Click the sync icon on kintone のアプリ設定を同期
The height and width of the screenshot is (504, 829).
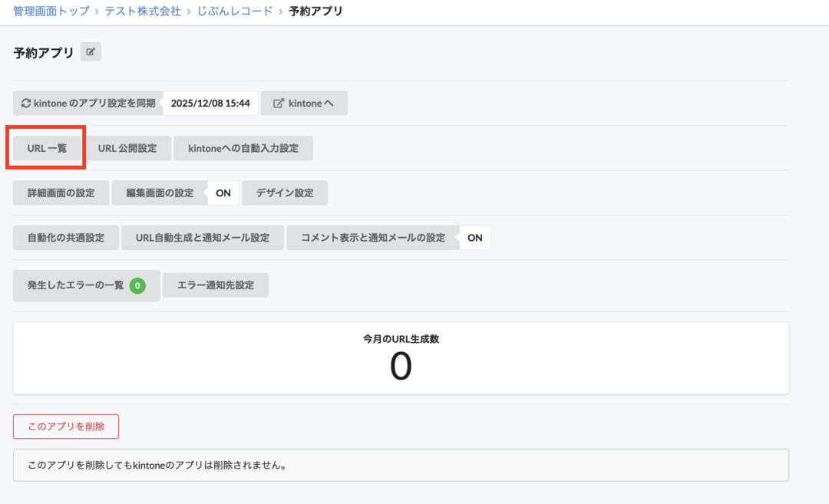point(25,102)
